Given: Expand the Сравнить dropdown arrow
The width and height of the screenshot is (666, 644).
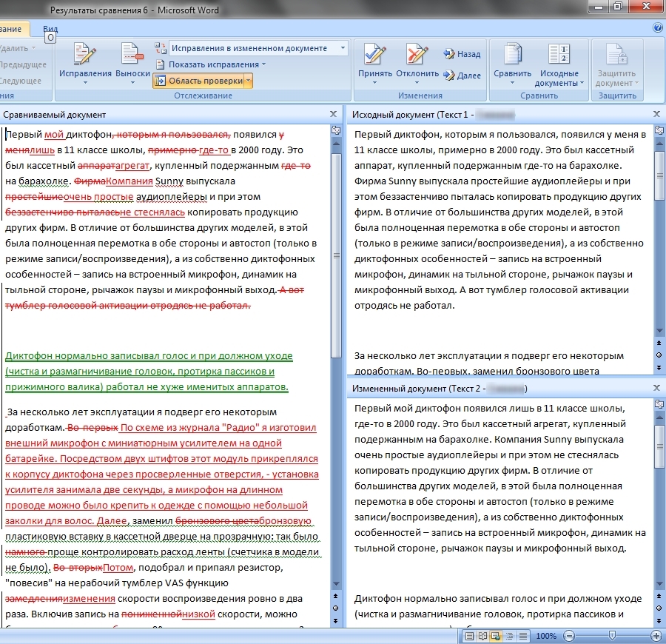Looking at the screenshot, I should point(512,82).
